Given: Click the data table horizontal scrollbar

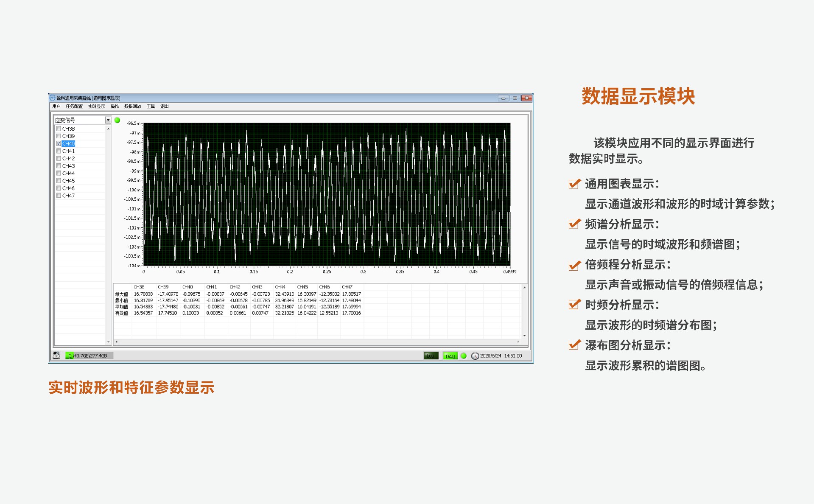Looking at the screenshot, I should coord(317,342).
